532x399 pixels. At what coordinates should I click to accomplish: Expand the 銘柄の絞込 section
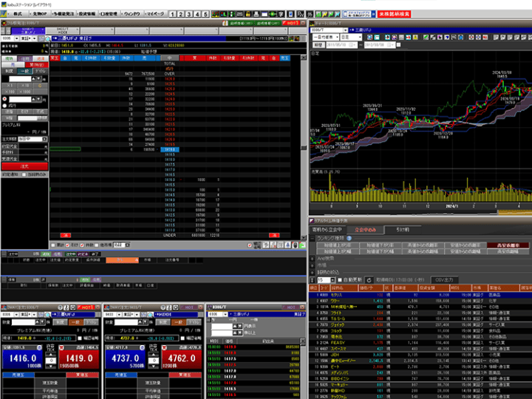click(x=313, y=272)
